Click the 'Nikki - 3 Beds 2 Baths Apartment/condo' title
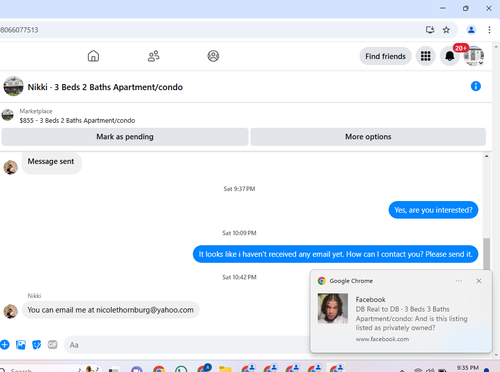Screen dimensions: 500x372 105,87
